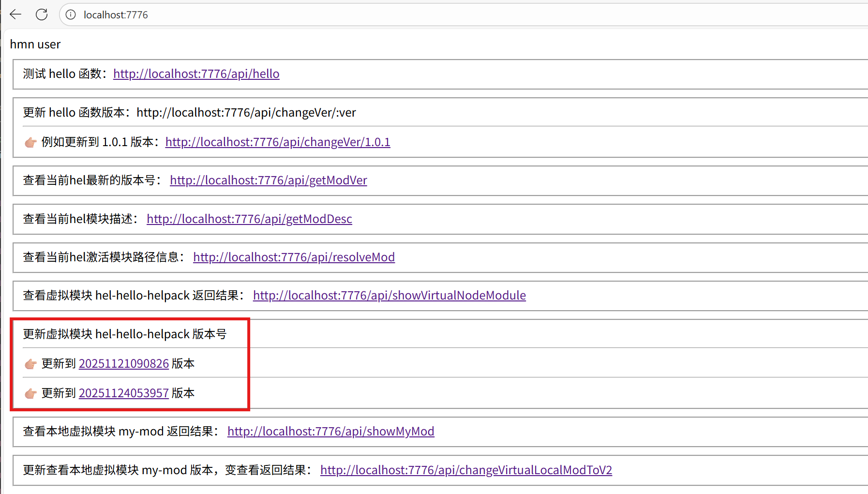
Task: Click pointing hand icon next to 20251121090826
Action: [30, 364]
